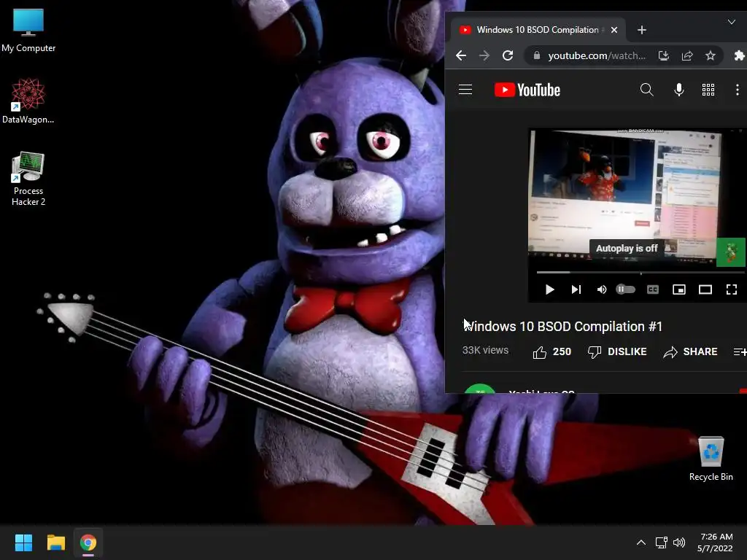
Task: Click the date 5/7/2022 in taskbar
Action: tap(715, 548)
